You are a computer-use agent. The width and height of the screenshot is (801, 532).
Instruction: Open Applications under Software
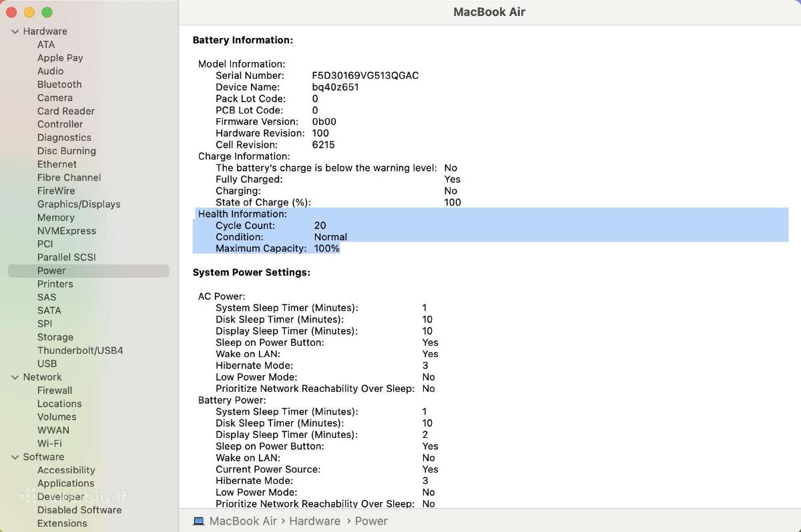65,485
